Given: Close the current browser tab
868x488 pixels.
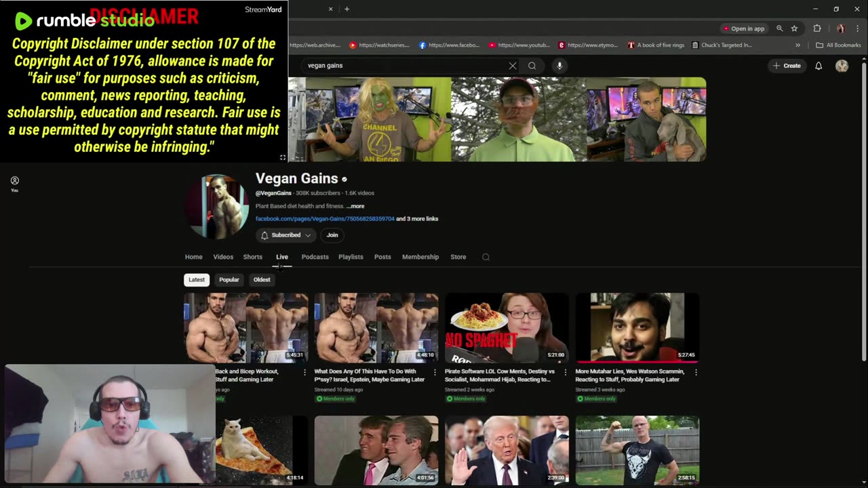Looking at the screenshot, I should pos(330,9).
